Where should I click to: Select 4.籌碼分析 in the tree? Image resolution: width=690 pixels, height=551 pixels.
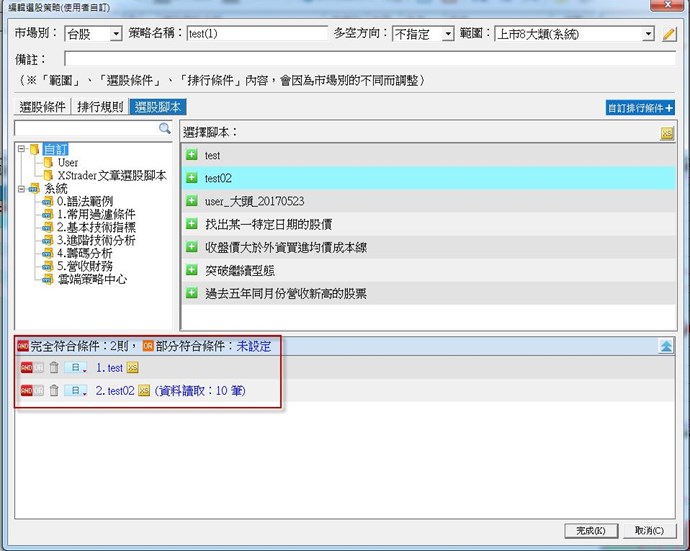point(84,253)
